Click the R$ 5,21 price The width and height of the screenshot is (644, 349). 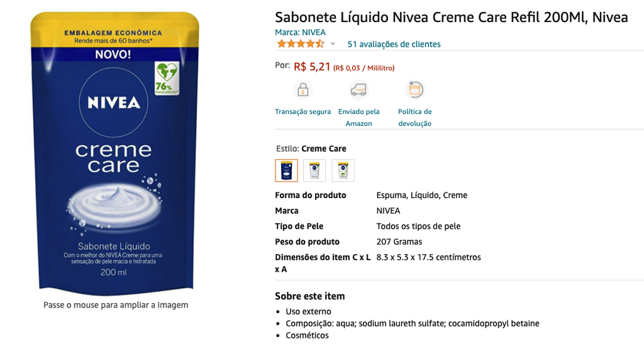point(312,67)
